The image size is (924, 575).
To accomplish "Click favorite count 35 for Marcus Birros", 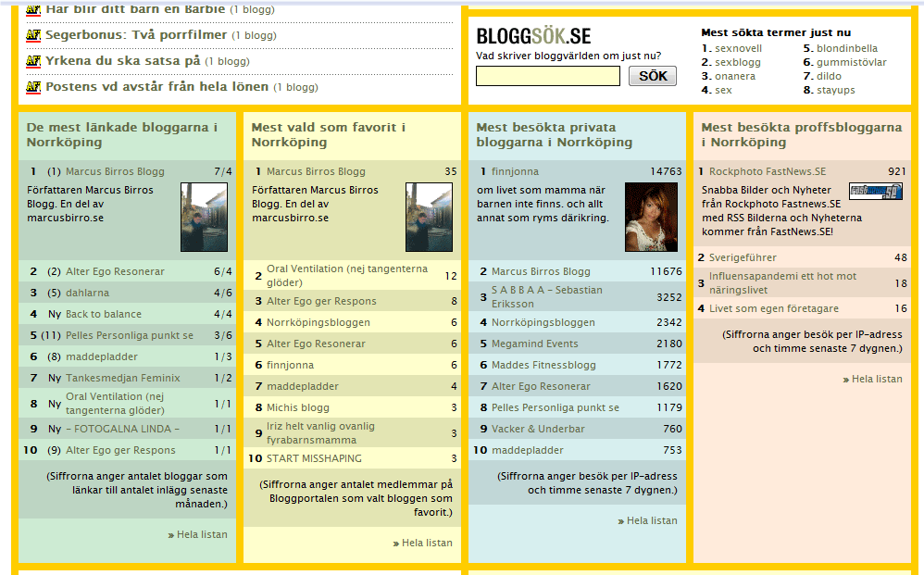I will (x=451, y=171).
